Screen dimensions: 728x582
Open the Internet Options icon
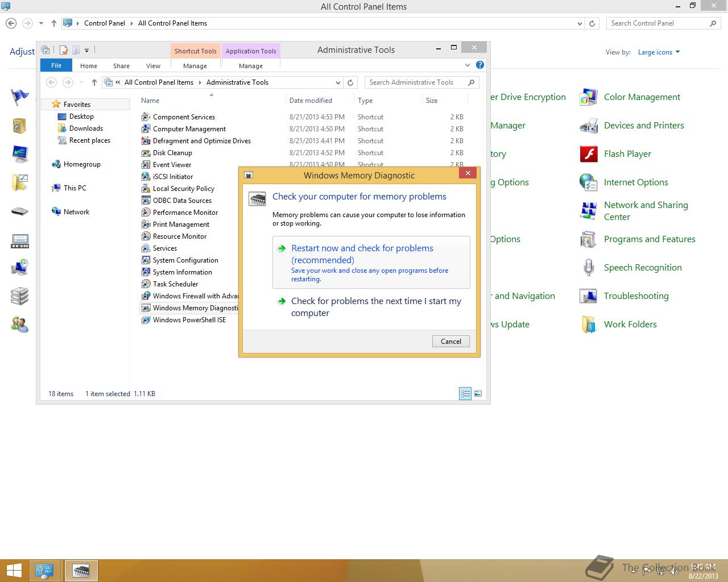[x=588, y=182]
